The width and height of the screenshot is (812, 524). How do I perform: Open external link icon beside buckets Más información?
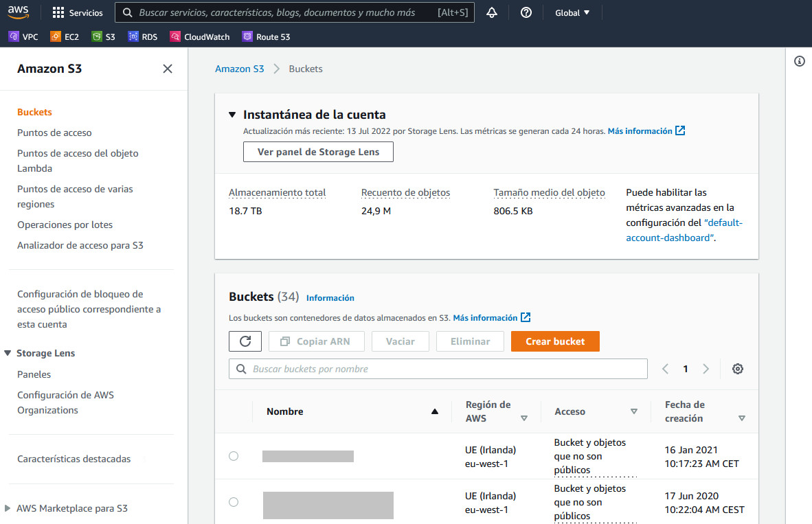525,317
